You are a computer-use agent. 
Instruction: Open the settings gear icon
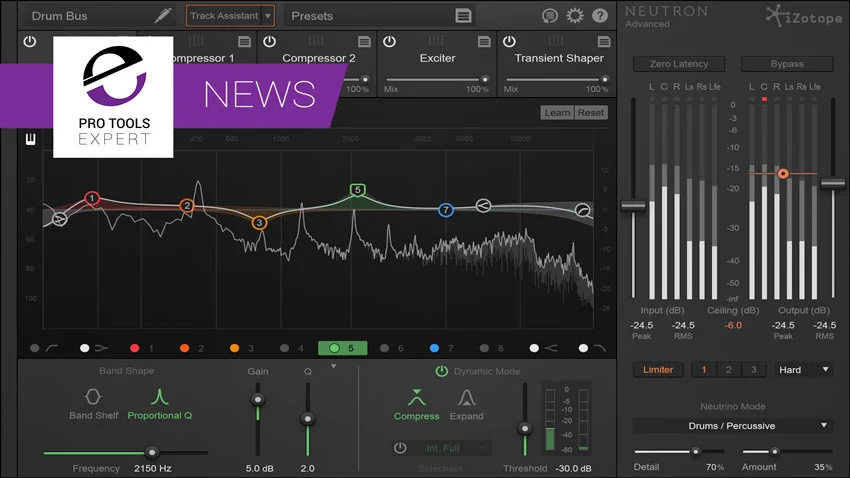pyautogui.click(x=575, y=15)
